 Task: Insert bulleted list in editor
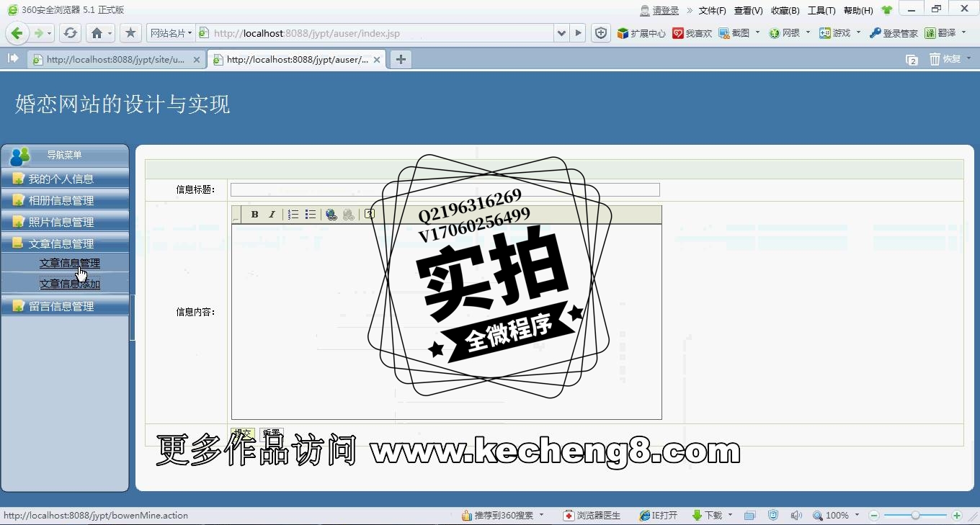click(x=311, y=214)
